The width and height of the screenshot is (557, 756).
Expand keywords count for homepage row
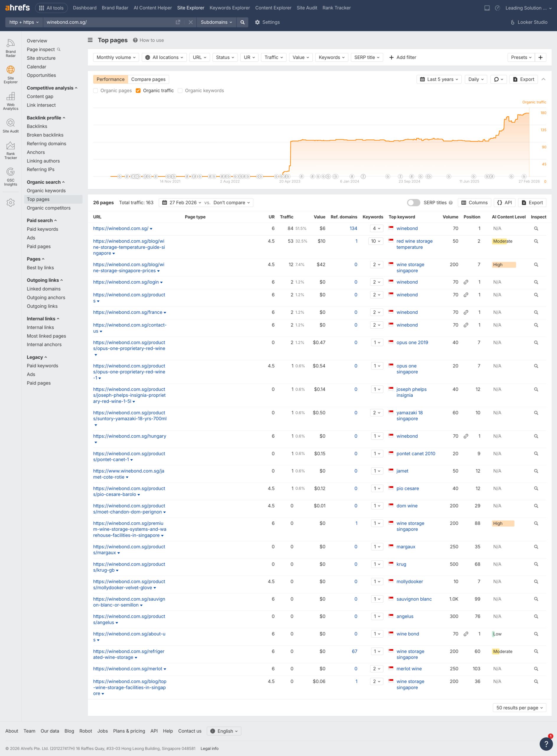376,228
